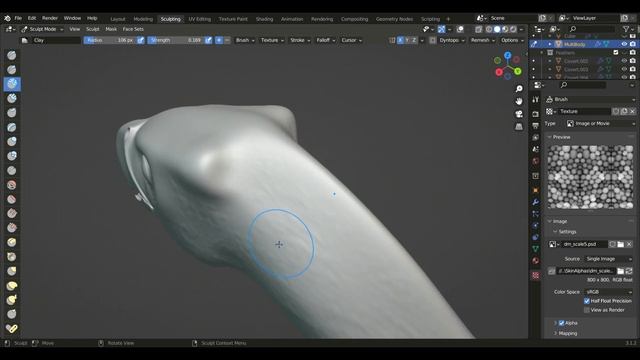Image resolution: width=640 pixels, height=360 pixels.
Task: Open Sculpt Mode dropdown
Action: click(42, 29)
